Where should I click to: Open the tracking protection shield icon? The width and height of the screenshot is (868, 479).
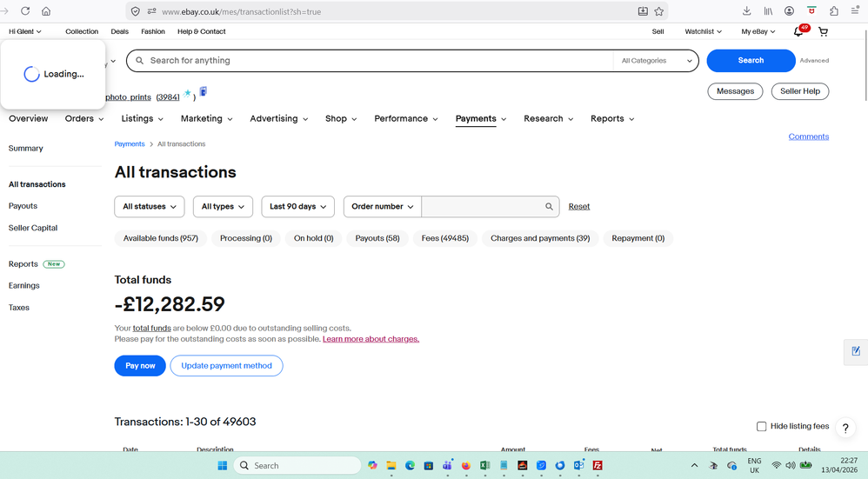click(x=136, y=11)
